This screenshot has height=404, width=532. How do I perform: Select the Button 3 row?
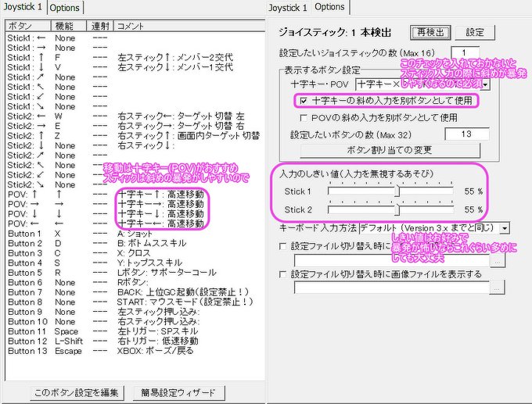point(135,253)
